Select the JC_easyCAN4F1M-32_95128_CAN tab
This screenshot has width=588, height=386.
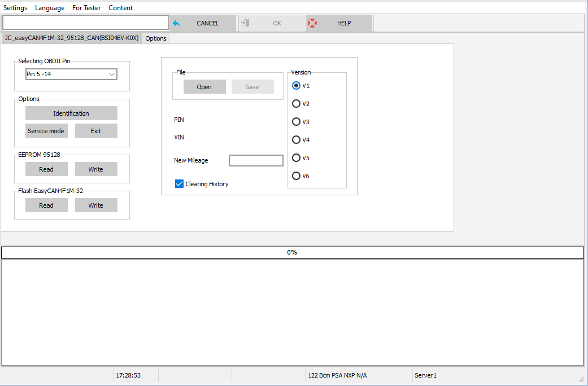pos(72,38)
